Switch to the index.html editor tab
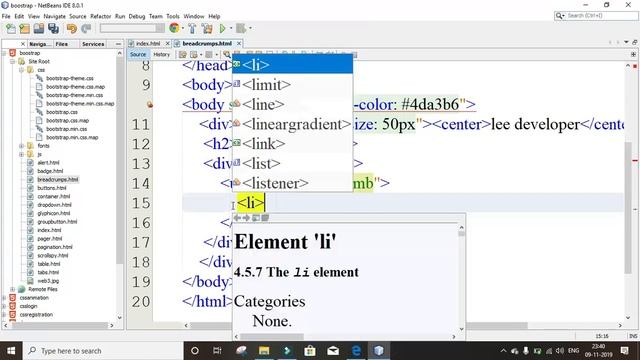This screenshot has width=640, height=360. pos(147,43)
